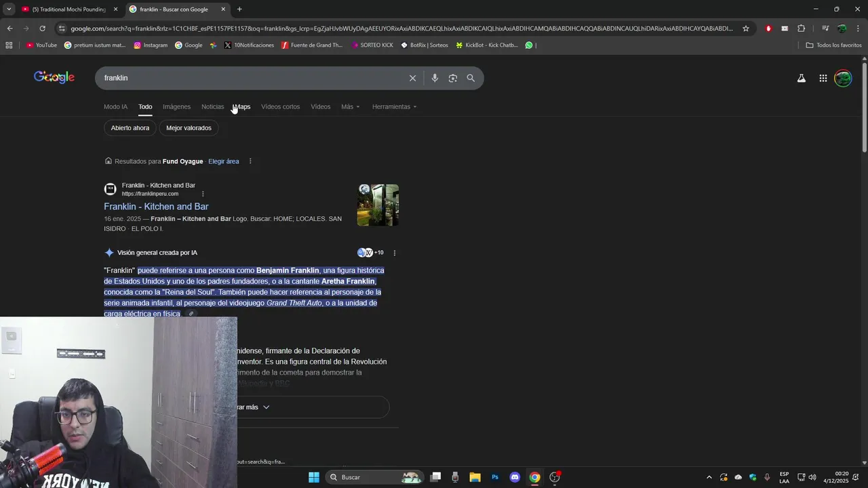
Task: Switch to the Maps tab
Action: coord(242,106)
